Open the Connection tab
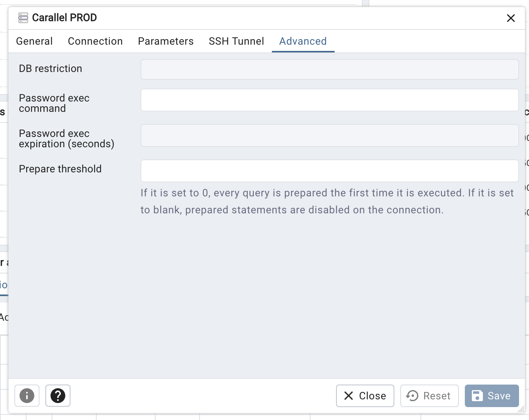Image resolution: width=529 pixels, height=420 pixels. tap(95, 41)
